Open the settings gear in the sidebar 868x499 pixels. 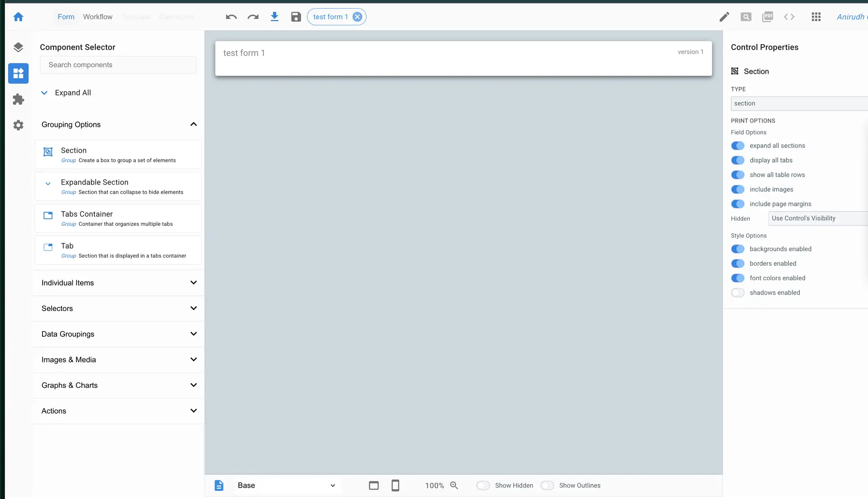point(18,125)
